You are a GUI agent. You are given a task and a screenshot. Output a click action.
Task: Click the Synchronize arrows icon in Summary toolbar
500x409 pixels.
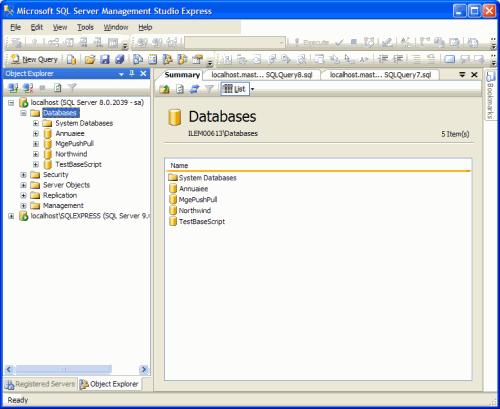pos(195,89)
